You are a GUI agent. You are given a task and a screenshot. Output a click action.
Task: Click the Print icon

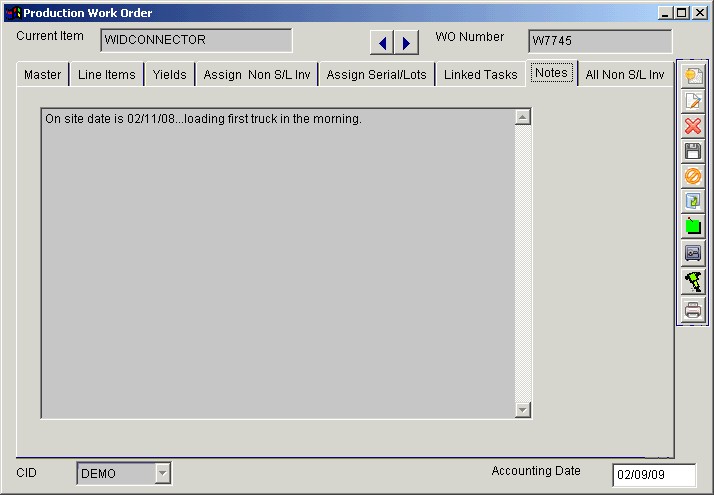pos(693,310)
